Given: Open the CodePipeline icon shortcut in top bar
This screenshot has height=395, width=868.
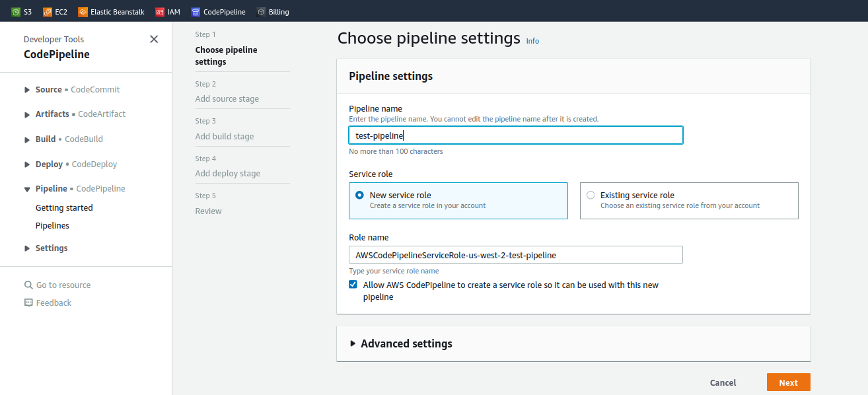Looking at the screenshot, I should (196, 11).
